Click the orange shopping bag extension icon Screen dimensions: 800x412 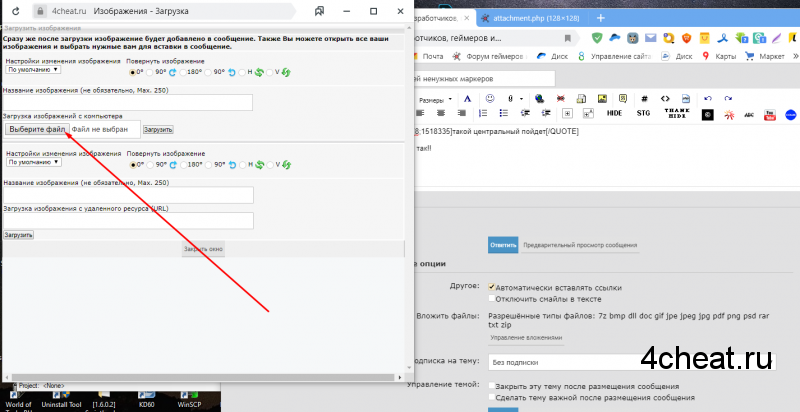(x=705, y=38)
